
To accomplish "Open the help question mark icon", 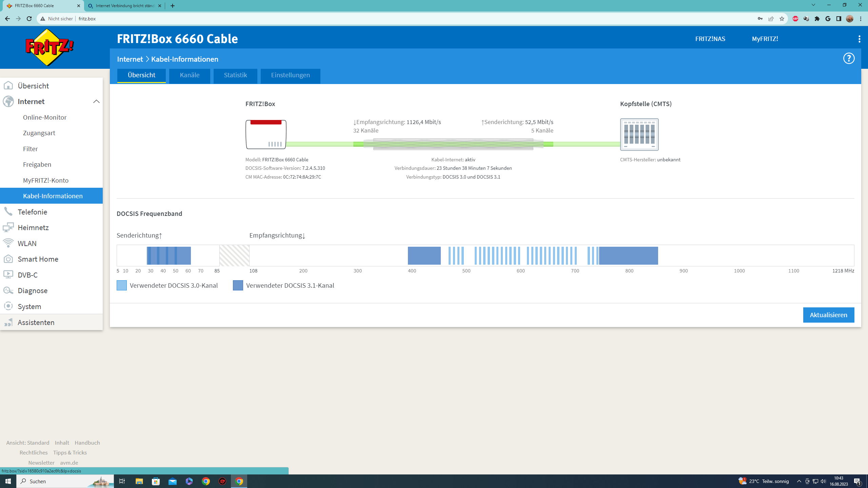I will click(849, 59).
